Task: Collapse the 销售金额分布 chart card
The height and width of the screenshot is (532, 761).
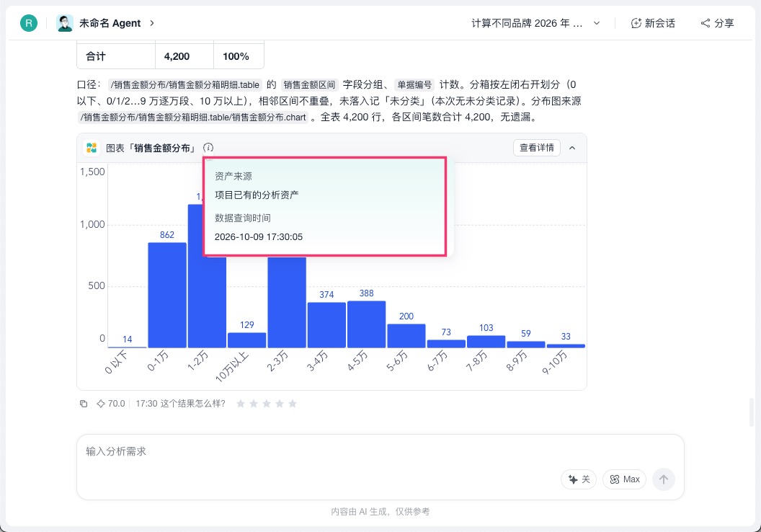Action: click(572, 148)
